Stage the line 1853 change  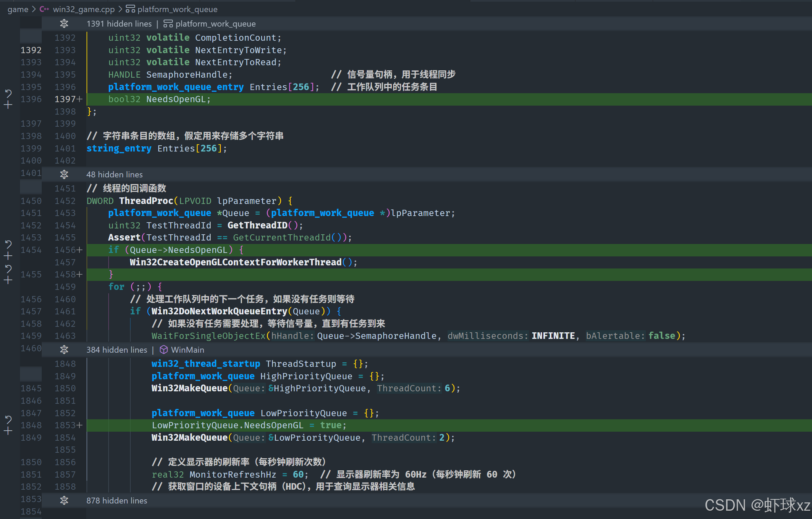pos(8,431)
